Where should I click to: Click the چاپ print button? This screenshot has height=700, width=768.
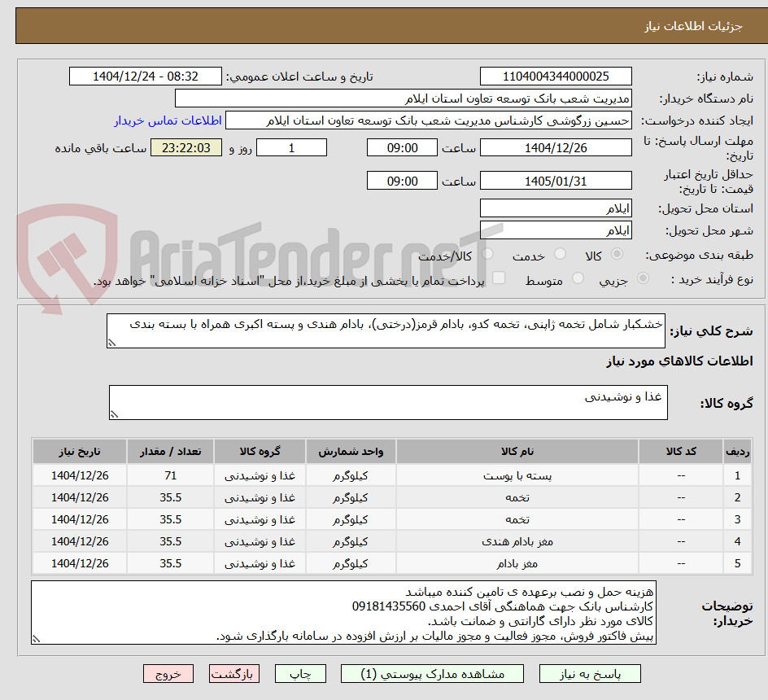(x=300, y=674)
